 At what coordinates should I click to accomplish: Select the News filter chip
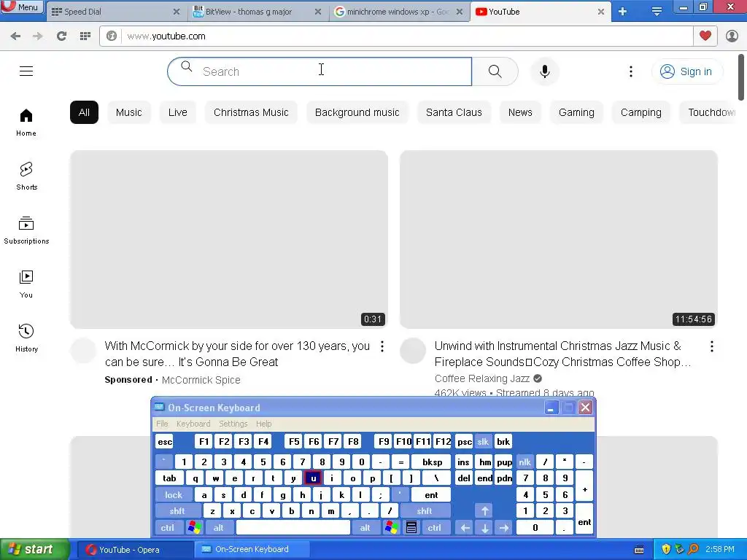520,112
